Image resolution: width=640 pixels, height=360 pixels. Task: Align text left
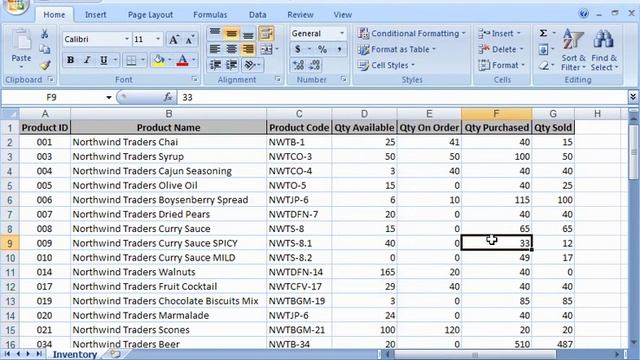(x=215, y=49)
